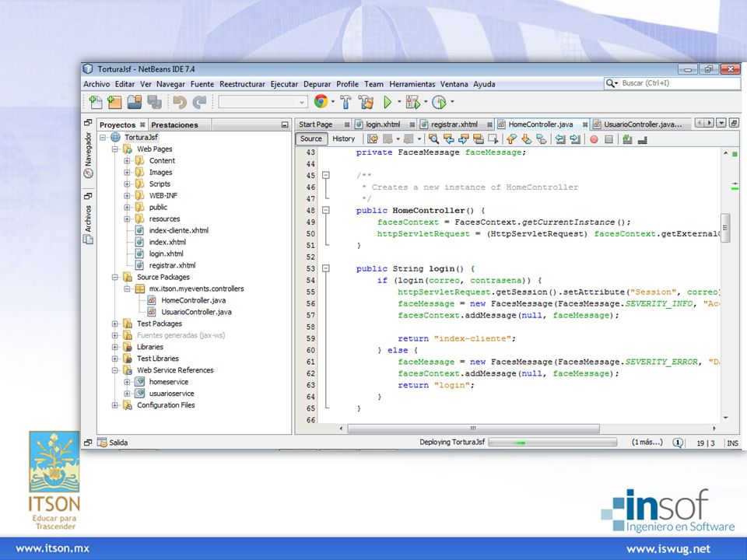
Task: Select the Chrome browser icon in toolbar
Action: 321,101
